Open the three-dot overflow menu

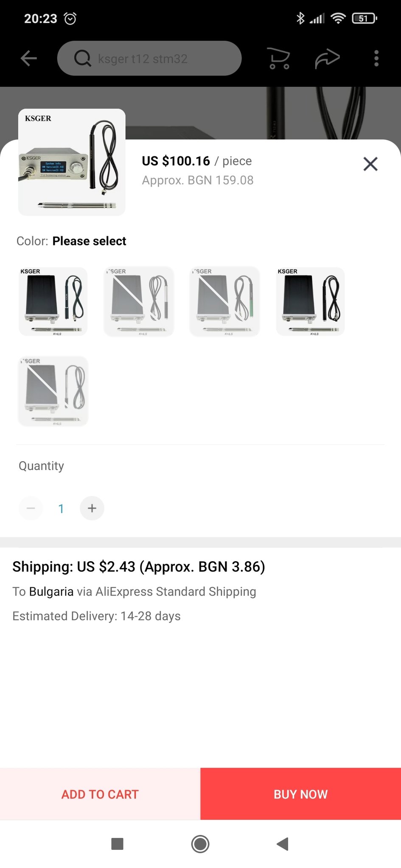[376, 58]
